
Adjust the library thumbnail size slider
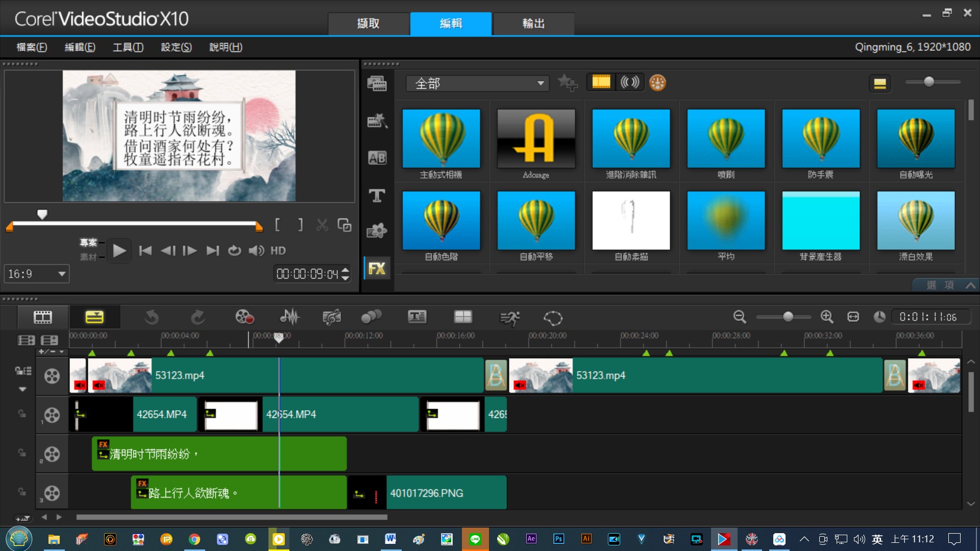pos(929,82)
